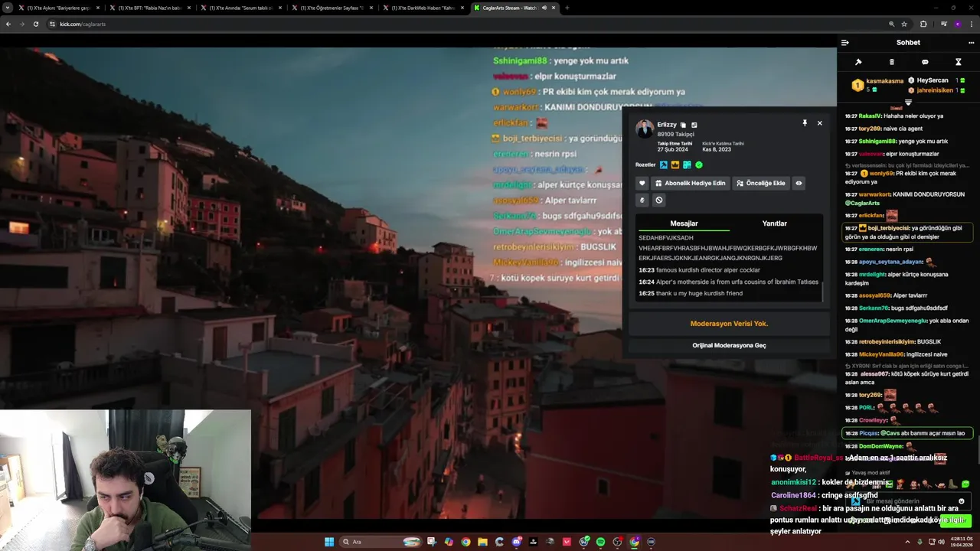Open File Explorer from the taskbar

pos(482,542)
